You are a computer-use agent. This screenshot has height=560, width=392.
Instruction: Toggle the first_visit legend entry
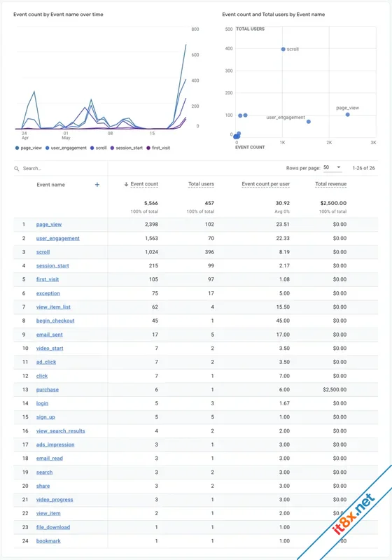click(158, 148)
